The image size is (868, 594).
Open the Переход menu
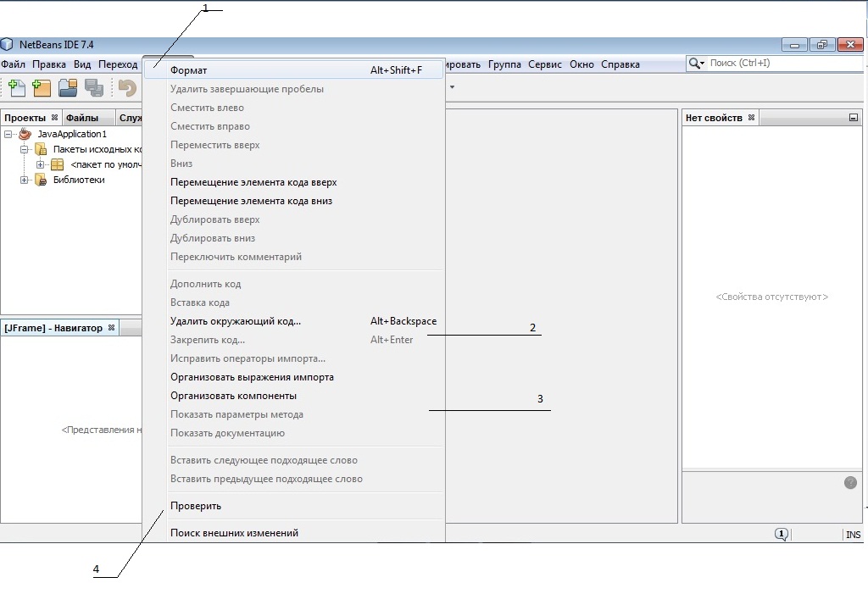(x=118, y=64)
